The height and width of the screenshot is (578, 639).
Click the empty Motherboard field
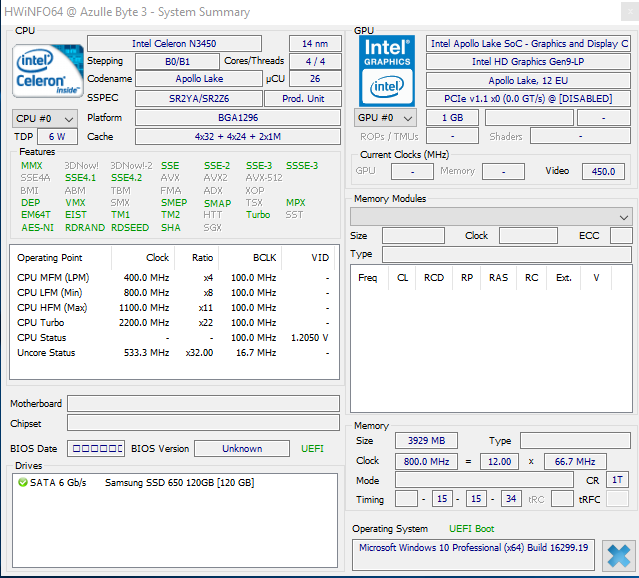(203, 404)
